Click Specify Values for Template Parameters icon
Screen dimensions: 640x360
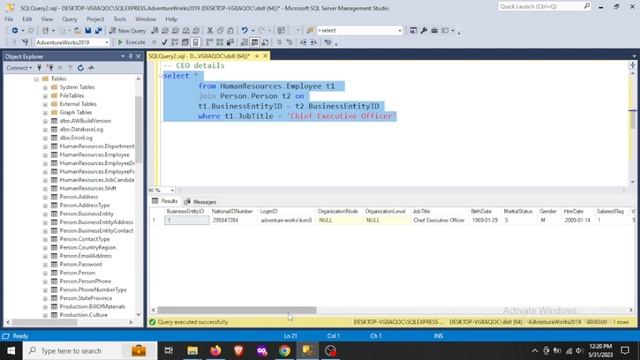(328, 42)
